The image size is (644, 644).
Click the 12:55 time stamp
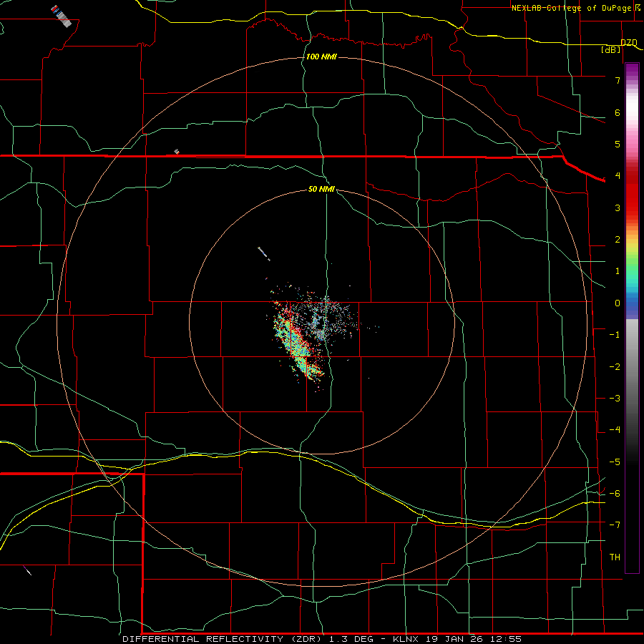(507, 639)
